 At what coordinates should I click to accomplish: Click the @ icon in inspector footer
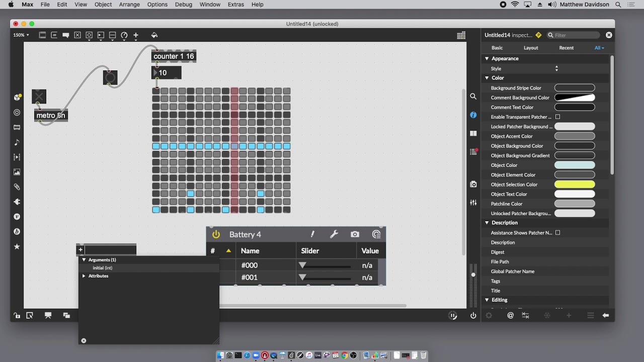(x=510, y=315)
